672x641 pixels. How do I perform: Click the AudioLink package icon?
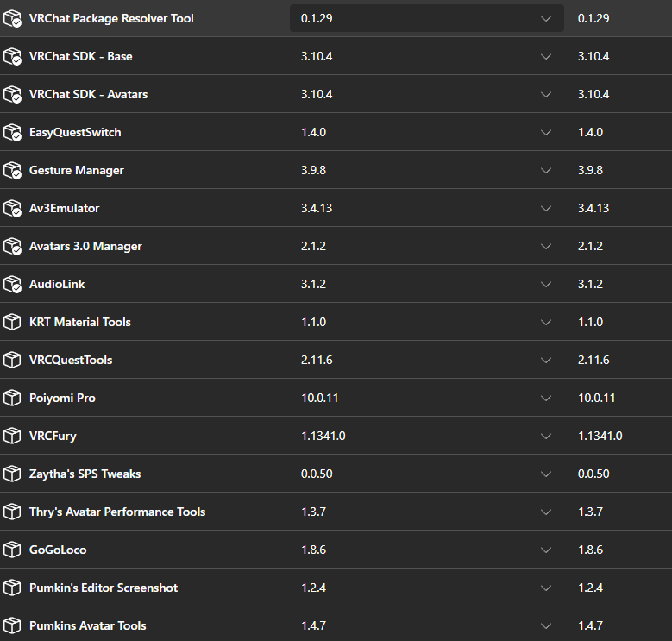pos(12,284)
